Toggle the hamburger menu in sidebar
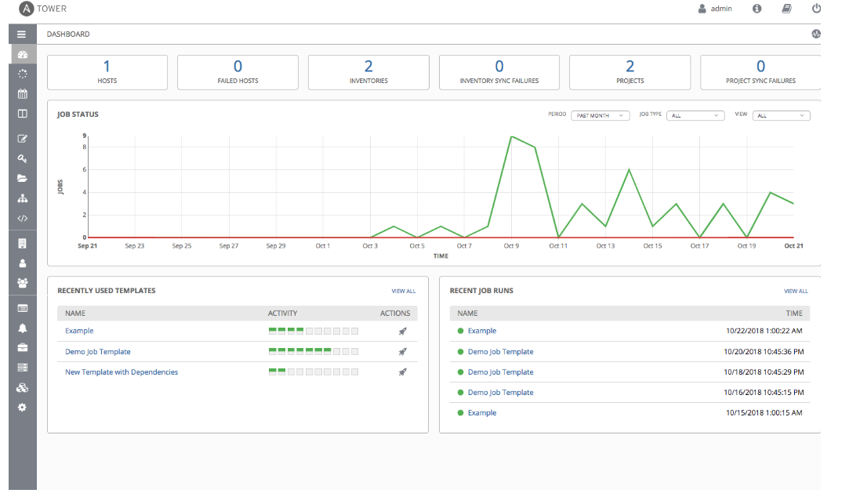The width and height of the screenshot is (860, 504). (21, 34)
